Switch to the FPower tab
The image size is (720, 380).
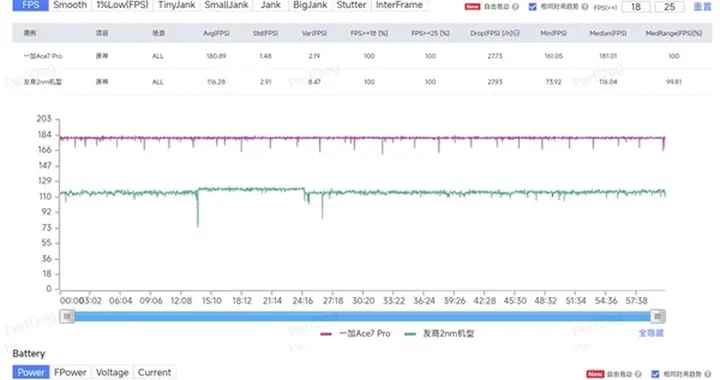click(x=70, y=372)
